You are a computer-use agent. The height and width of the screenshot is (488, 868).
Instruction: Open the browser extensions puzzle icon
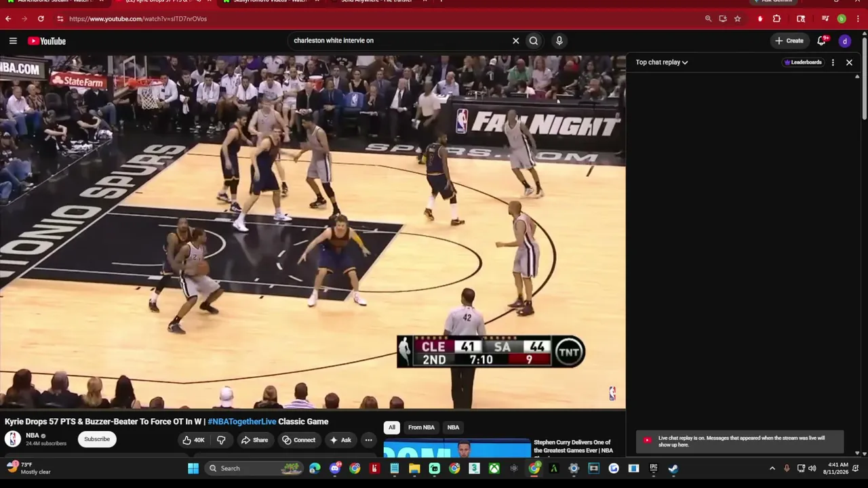pyautogui.click(x=776, y=19)
